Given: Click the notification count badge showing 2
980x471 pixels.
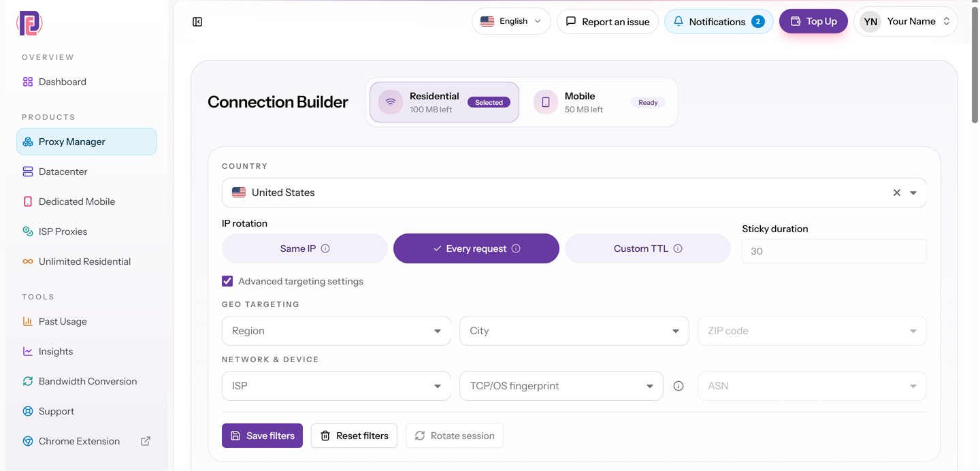Looking at the screenshot, I should click(758, 21).
